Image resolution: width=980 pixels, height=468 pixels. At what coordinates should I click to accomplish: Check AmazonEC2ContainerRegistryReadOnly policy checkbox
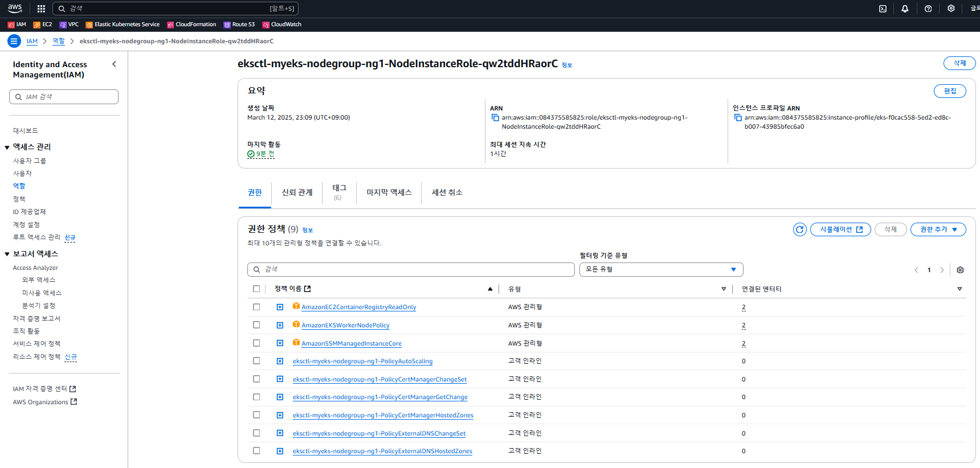(x=256, y=307)
